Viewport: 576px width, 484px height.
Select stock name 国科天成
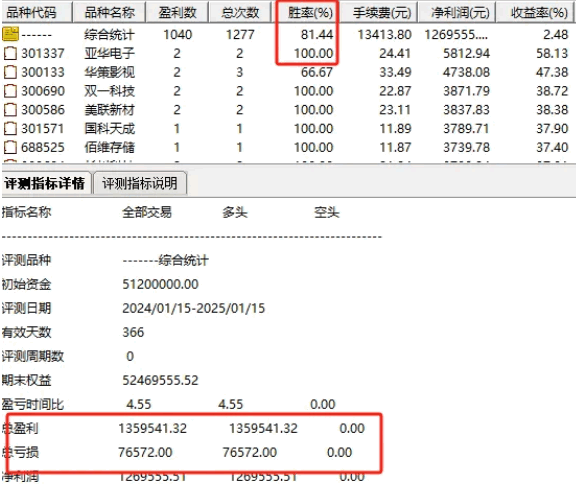[x=109, y=129]
